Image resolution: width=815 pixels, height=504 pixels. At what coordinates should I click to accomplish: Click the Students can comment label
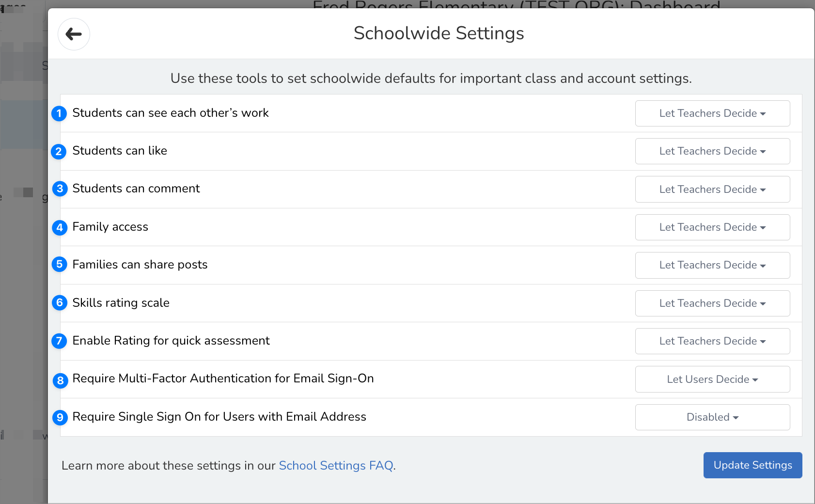click(136, 189)
